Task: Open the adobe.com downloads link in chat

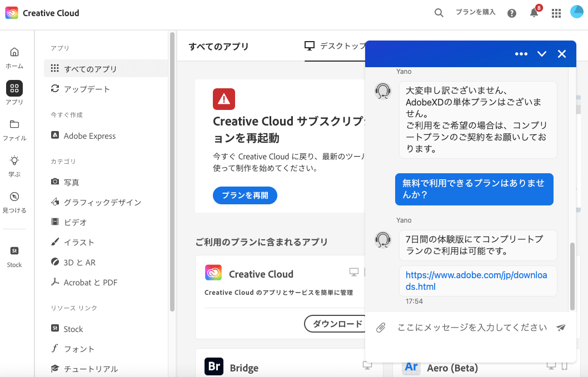Action: click(x=476, y=281)
